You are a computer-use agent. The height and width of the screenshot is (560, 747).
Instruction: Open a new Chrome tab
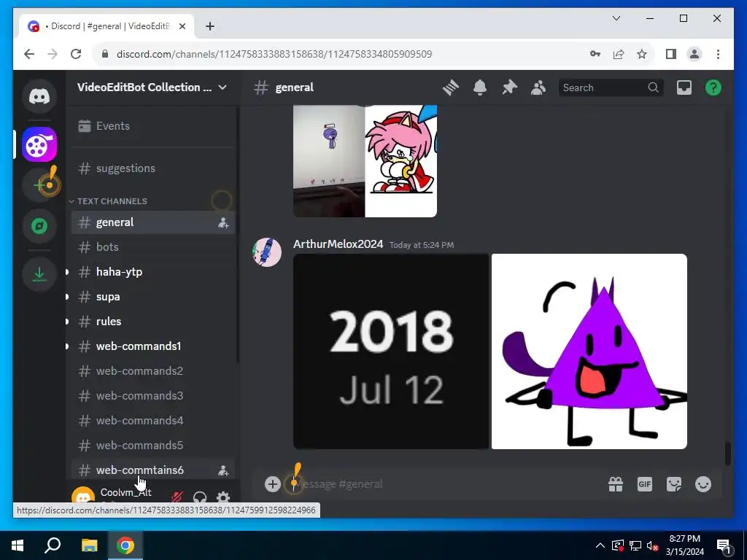click(209, 26)
